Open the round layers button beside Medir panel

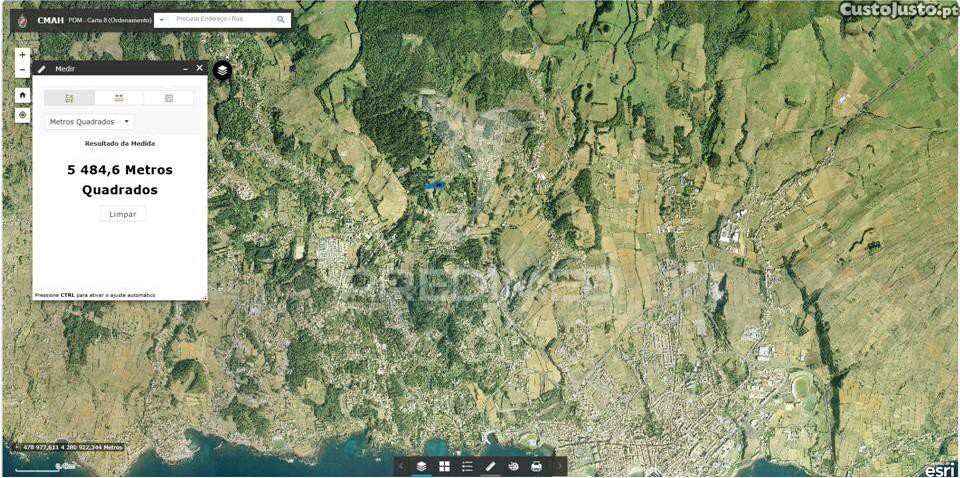(x=222, y=70)
